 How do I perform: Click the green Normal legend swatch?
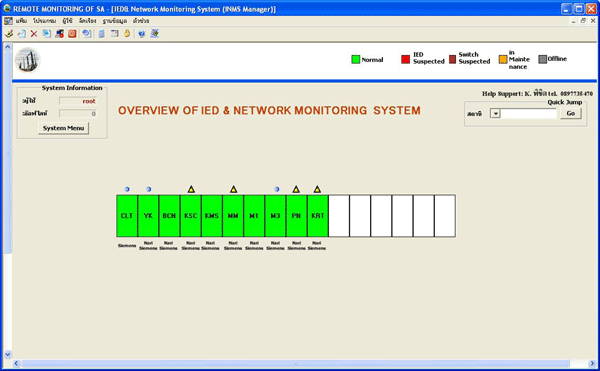click(x=355, y=59)
